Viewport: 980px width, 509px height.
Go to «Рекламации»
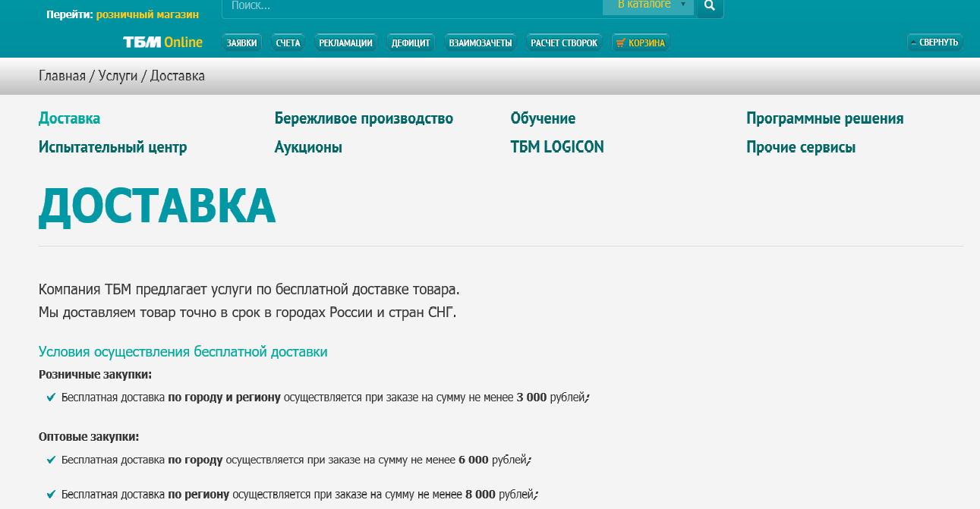[345, 43]
